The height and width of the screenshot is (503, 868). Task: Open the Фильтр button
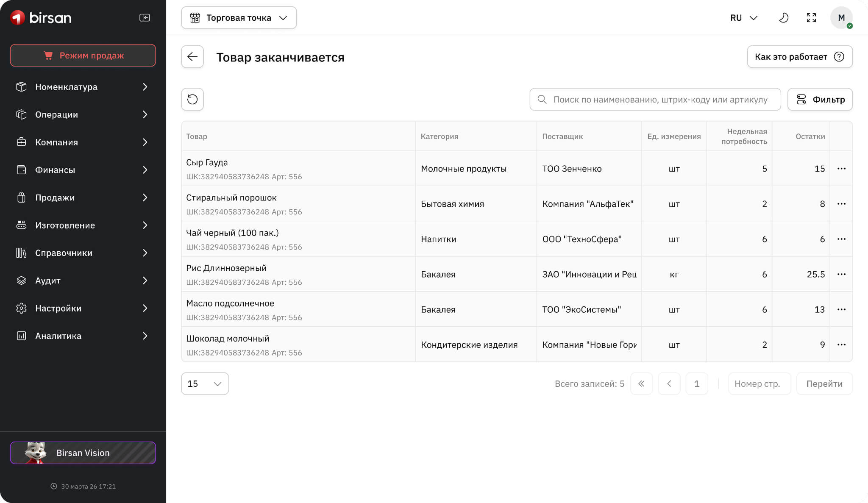(820, 99)
